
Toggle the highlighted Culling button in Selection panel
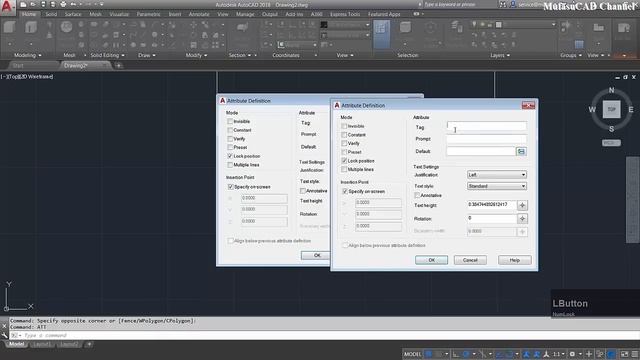tap(382, 33)
